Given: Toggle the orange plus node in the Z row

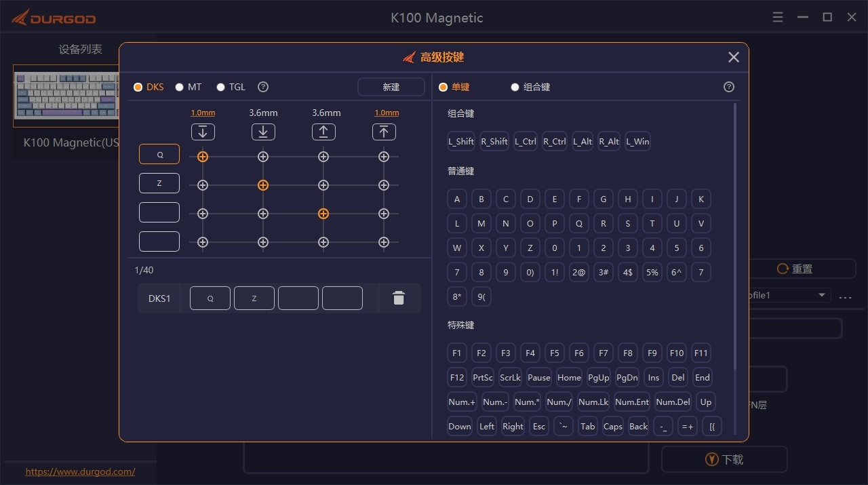Looking at the screenshot, I should coord(263,185).
